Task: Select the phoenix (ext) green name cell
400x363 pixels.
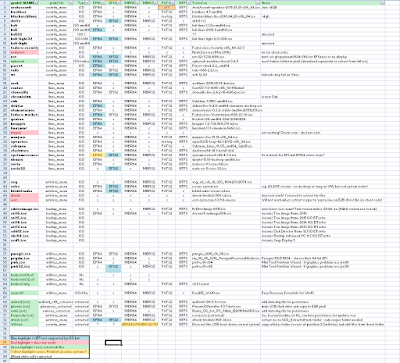Action: pos(24,306)
